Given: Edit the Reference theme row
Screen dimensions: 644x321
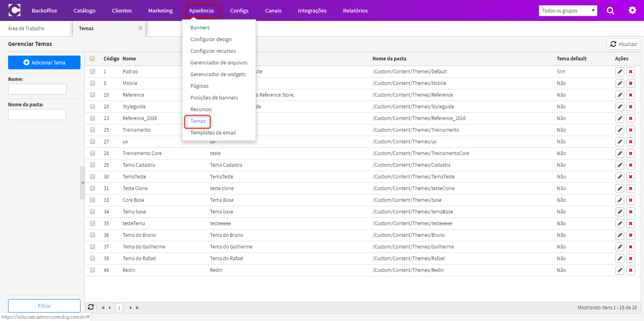Looking at the screenshot, I should click(x=620, y=95).
